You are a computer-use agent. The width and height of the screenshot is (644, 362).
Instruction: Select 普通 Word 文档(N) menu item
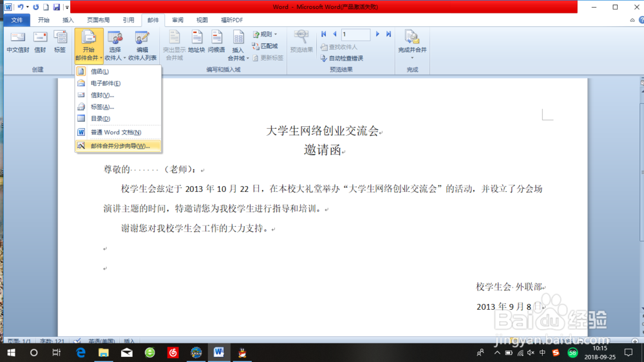[118, 132]
